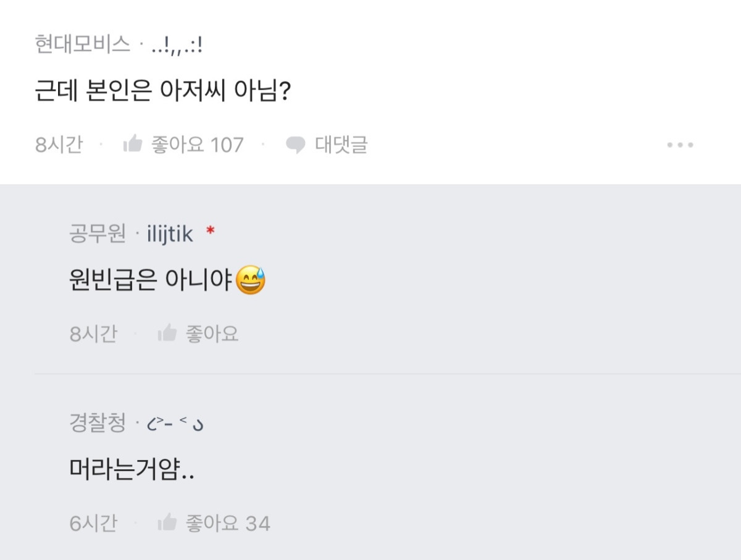Tap the 좋아요 107 like count

(197, 145)
